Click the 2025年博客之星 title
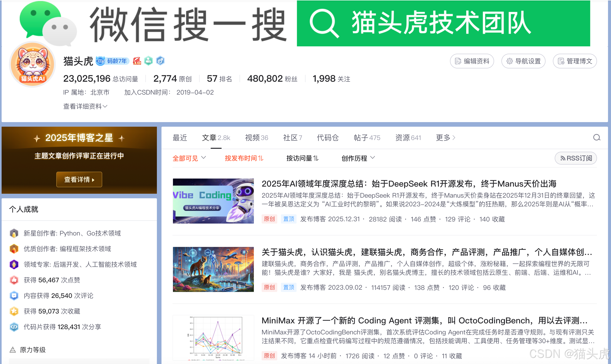 coord(79,138)
